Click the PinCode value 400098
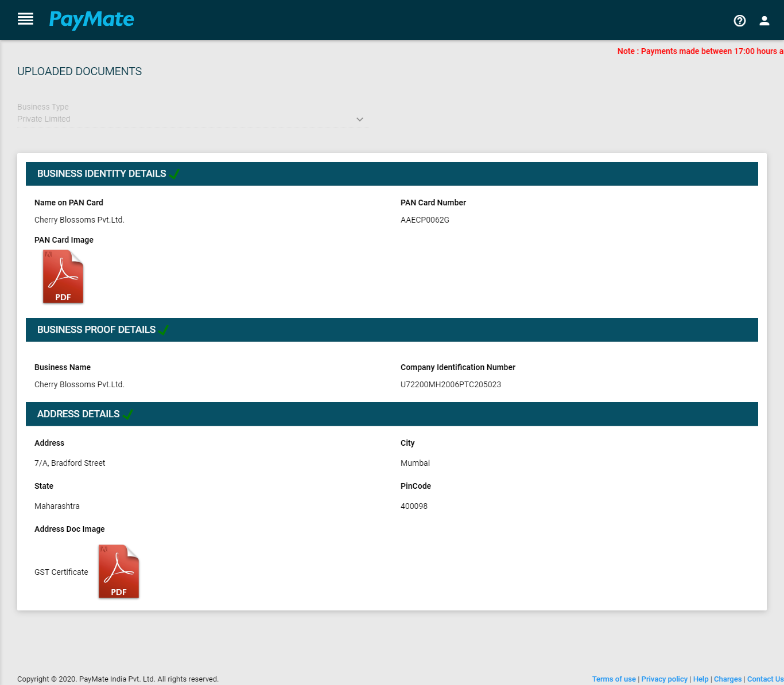 coord(414,506)
